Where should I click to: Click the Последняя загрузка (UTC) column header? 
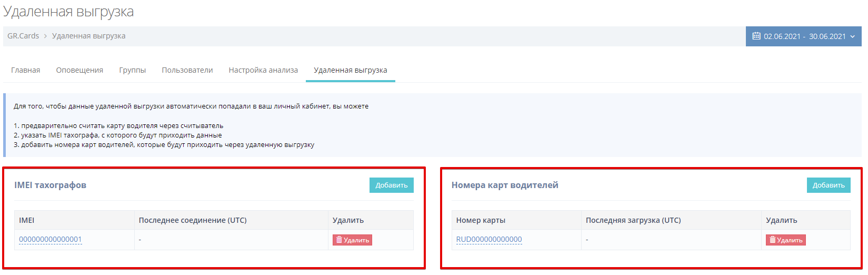633,220
